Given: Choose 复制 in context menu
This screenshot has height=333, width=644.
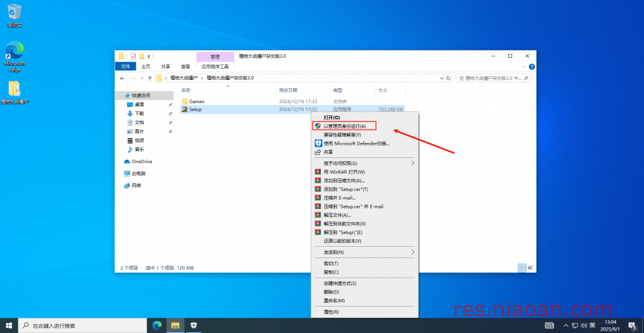Looking at the screenshot, I should 365,272.
